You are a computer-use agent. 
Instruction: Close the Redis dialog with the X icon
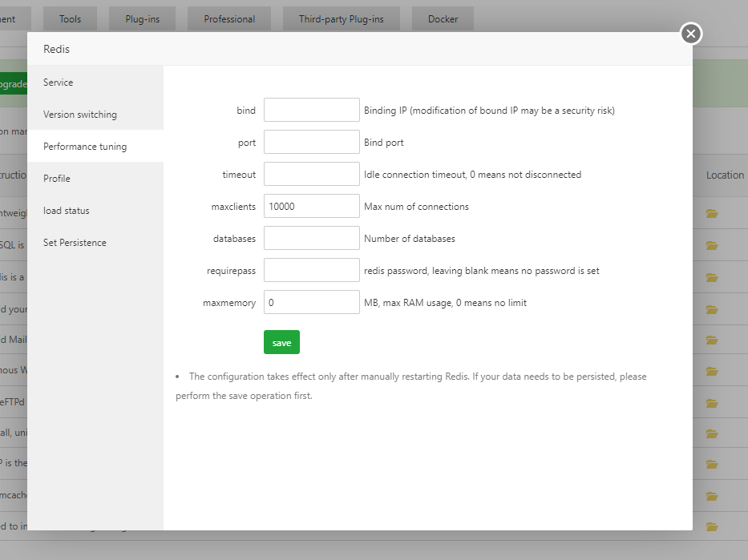click(691, 34)
